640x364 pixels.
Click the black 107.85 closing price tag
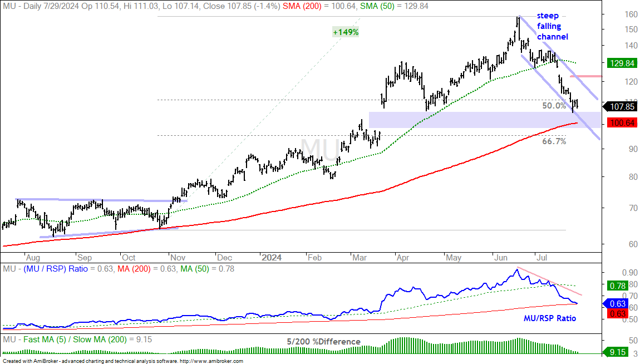(x=621, y=106)
